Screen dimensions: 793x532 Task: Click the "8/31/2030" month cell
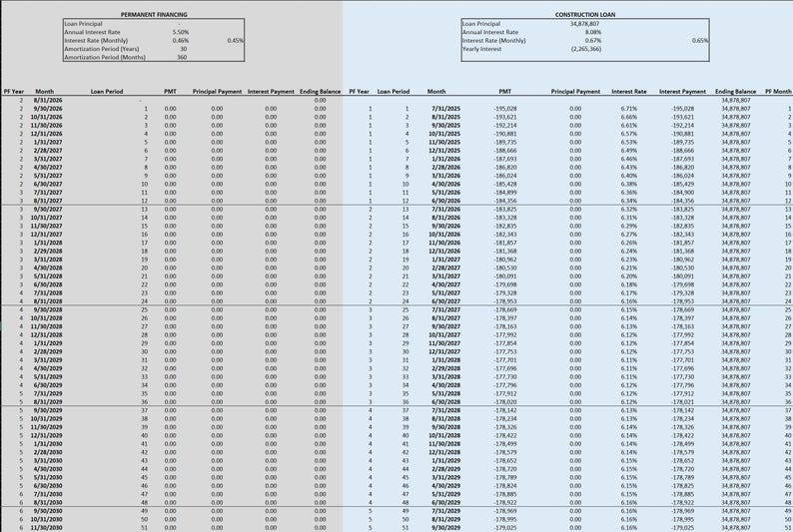click(48, 503)
